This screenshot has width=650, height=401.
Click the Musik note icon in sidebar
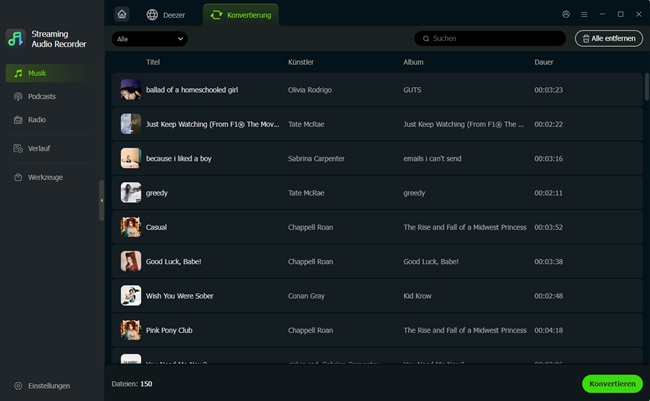coord(18,73)
